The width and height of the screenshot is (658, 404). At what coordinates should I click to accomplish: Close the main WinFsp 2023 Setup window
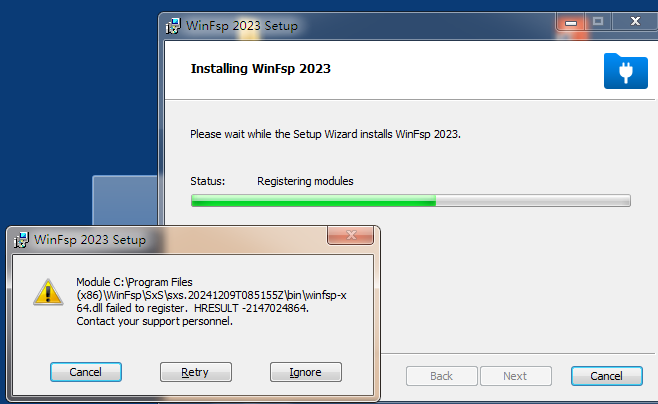point(635,21)
